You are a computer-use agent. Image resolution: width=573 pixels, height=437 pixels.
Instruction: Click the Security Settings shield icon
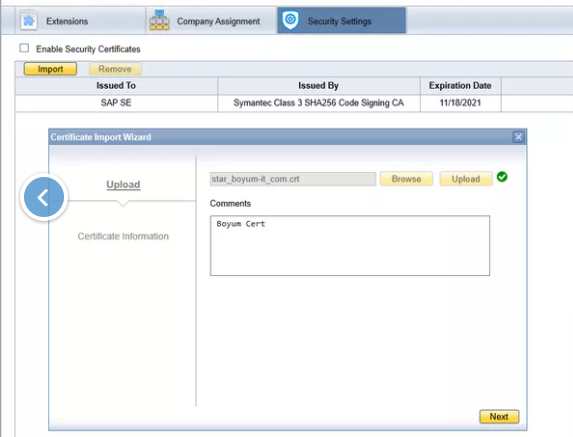(291, 20)
